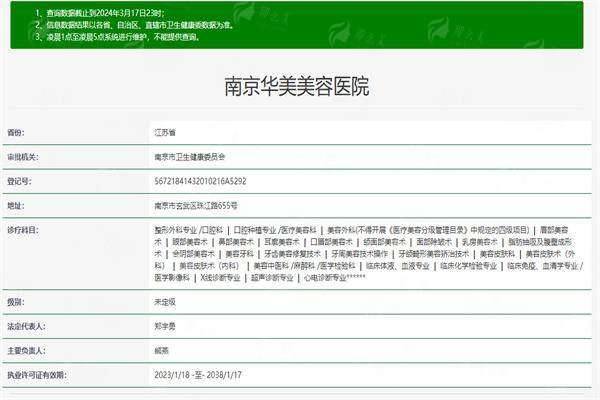Image resolution: width=600 pixels, height=400 pixels.
Task: Select the 审批机关 label
Action: (x=23, y=157)
